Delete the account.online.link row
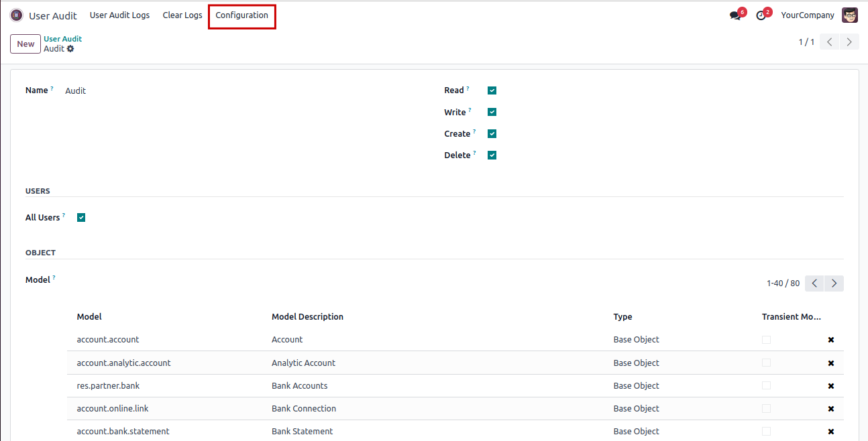868x441 pixels. point(831,409)
